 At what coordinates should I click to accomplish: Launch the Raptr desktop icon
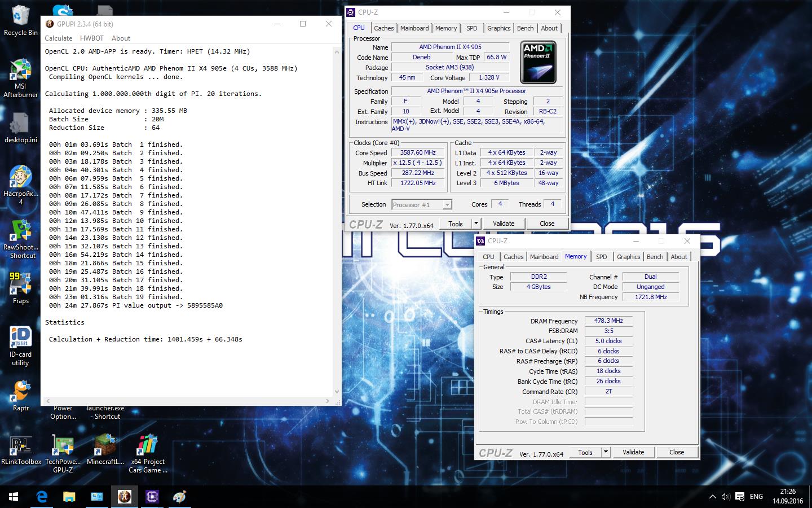[20, 395]
